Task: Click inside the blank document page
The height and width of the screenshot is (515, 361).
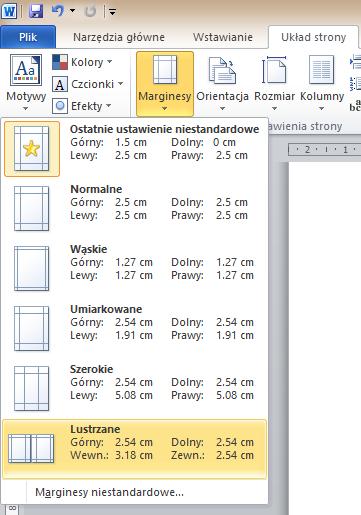Action: tap(325, 338)
